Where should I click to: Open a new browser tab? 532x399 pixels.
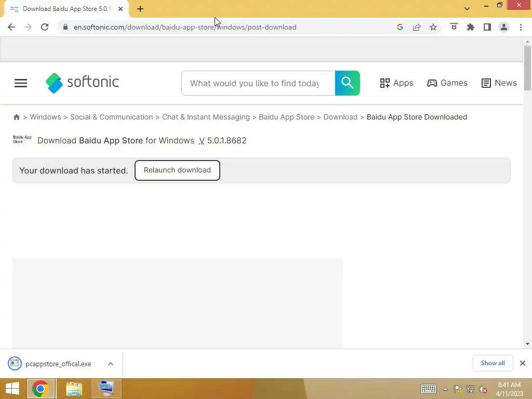click(x=140, y=9)
